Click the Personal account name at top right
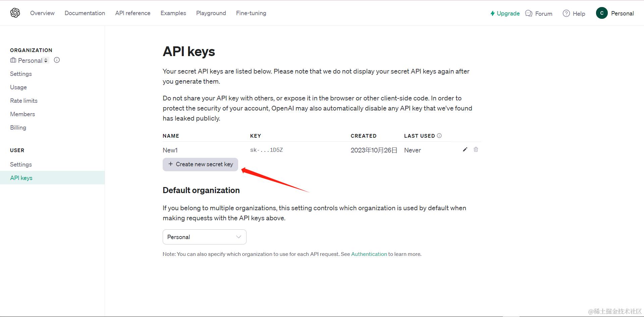 pos(623,13)
